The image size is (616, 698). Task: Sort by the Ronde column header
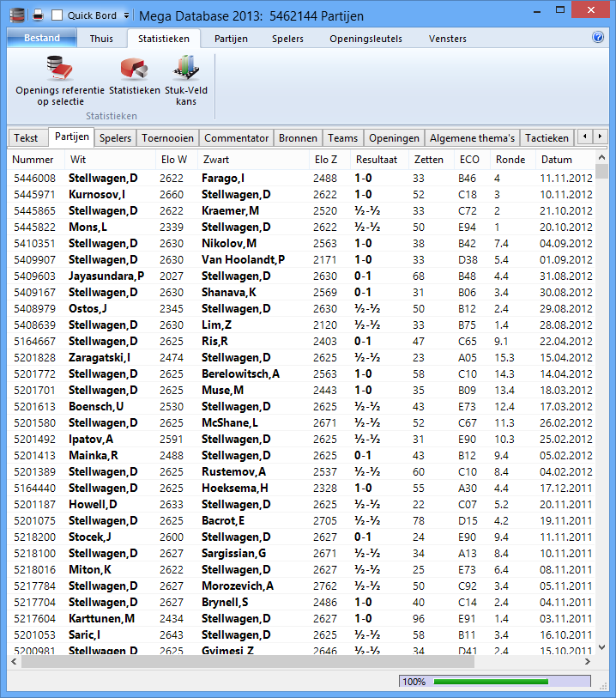coord(512,160)
